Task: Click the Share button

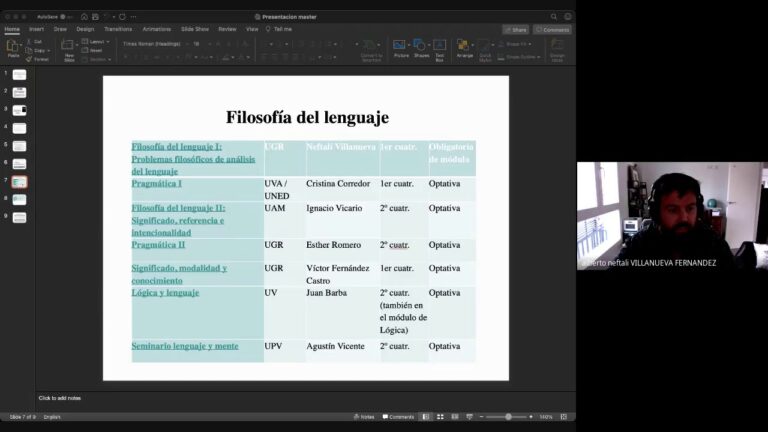Action: [x=515, y=30]
